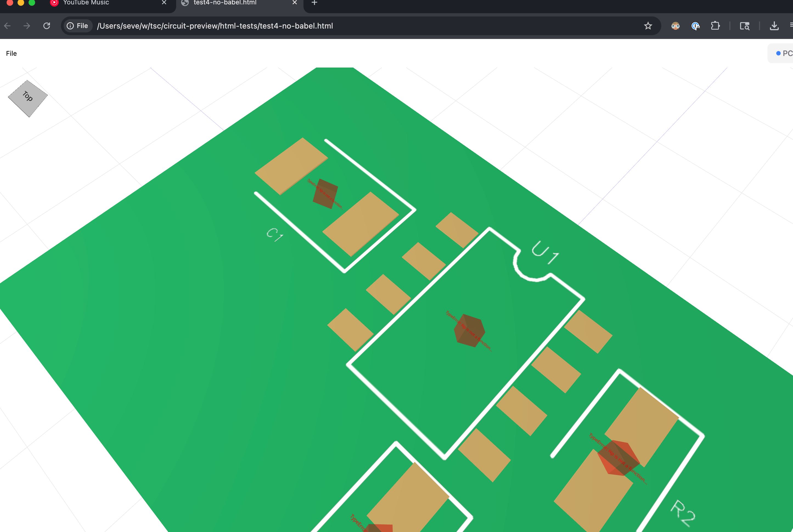Click the U1 silkscreen label
Viewport: 793px width, 532px height.
pyautogui.click(x=545, y=252)
